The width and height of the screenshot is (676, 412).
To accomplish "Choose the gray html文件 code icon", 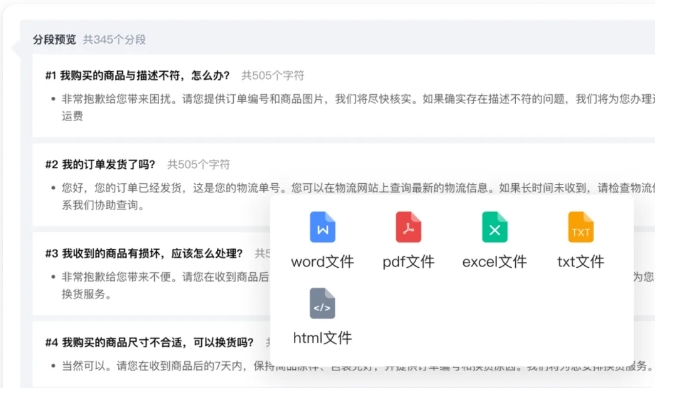I will tap(322, 303).
